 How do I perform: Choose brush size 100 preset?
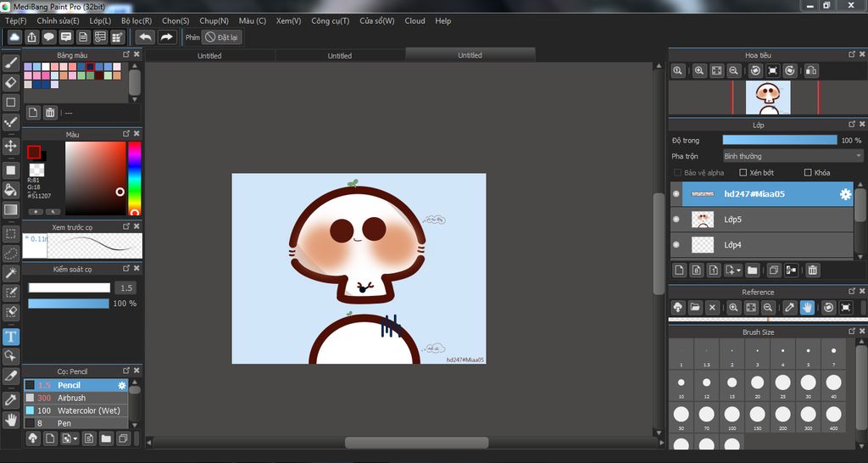(x=732, y=417)
